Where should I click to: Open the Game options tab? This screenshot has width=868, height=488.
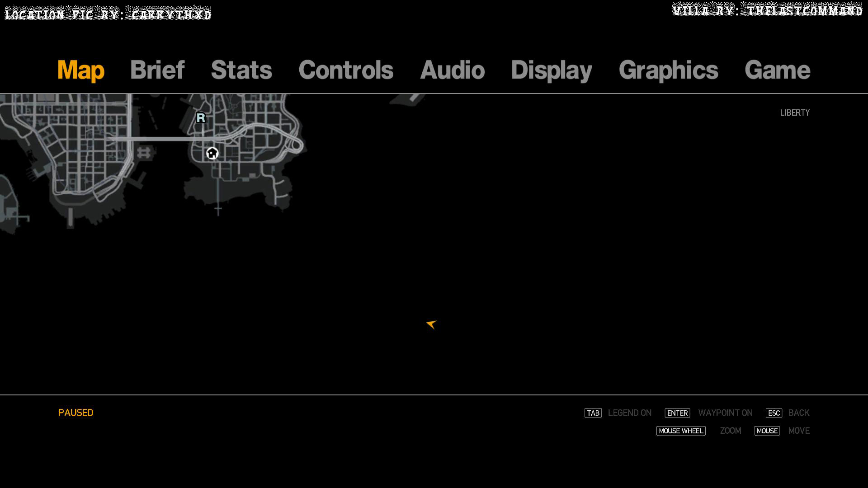(x=777, y=70)
